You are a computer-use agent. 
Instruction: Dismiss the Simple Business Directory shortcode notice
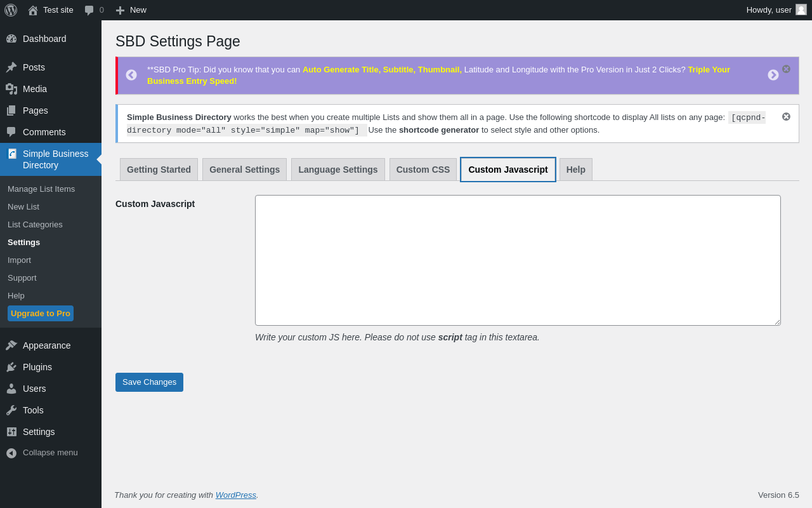tap(786, 116)
